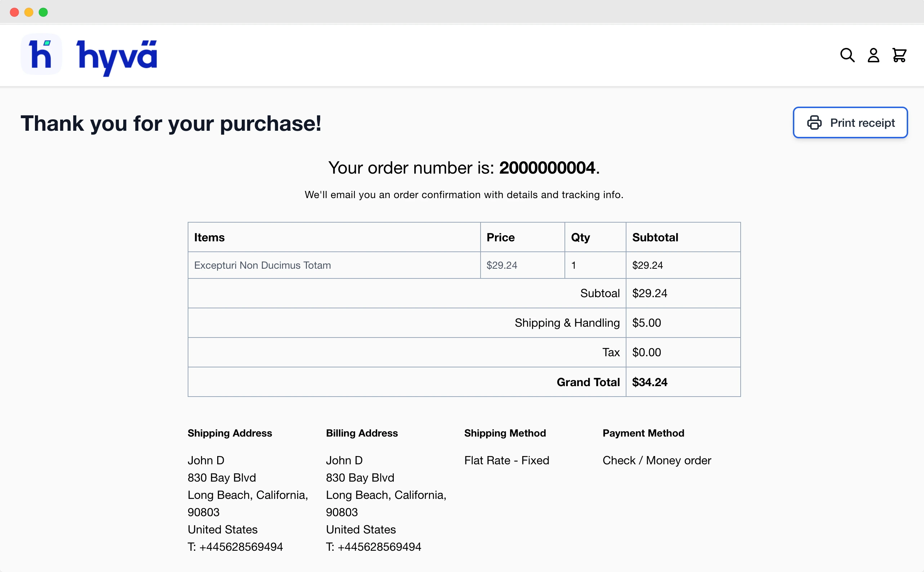Open the search magnifier icon

847,55
